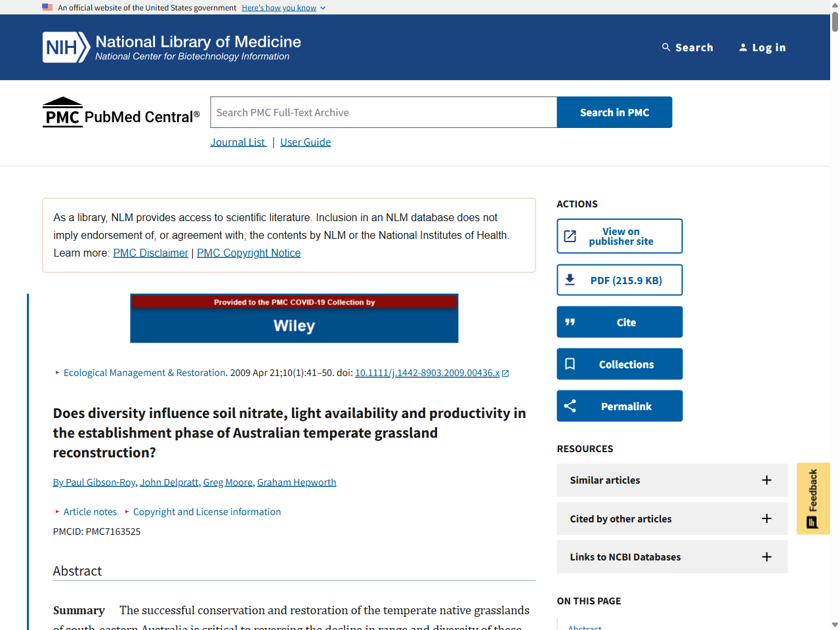Click the Search PMC Full-Text Archive field

383,113
